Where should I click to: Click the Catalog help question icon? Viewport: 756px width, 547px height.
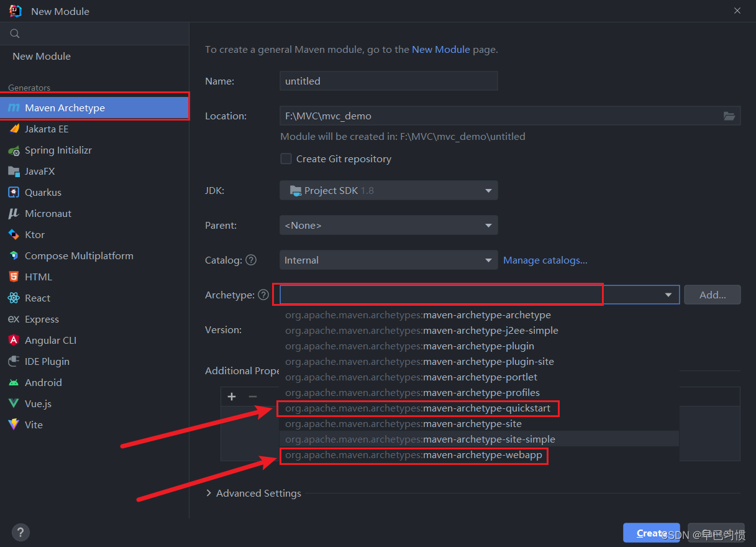251,260
